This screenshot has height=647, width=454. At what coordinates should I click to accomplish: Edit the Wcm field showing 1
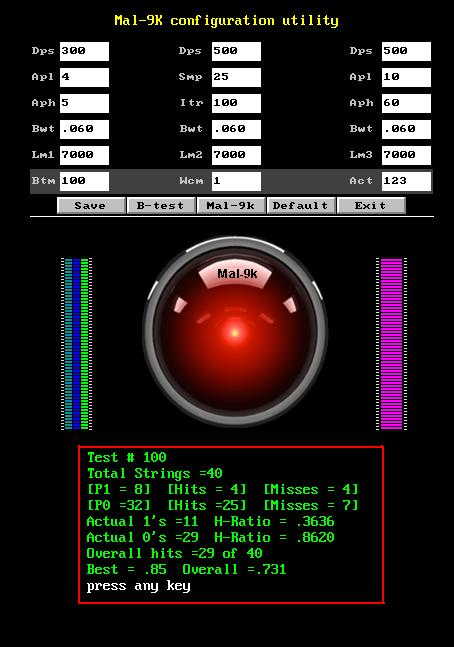point(236,181)
